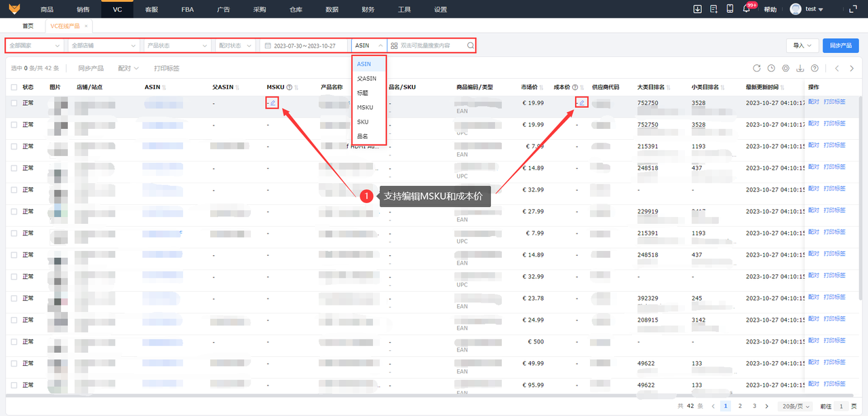Open column settings hexagon icon
The image size is (868, 416).
tap(786, 69)
